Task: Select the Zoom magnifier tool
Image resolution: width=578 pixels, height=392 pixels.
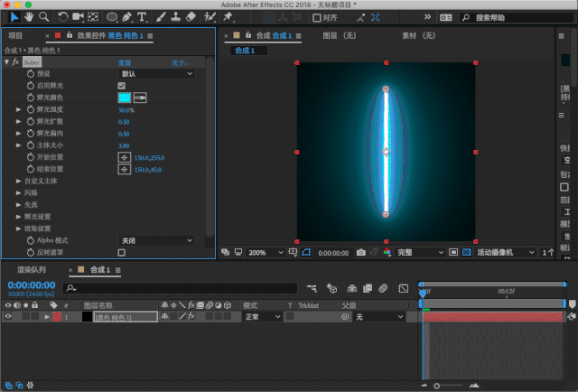Action: [43, 16]
